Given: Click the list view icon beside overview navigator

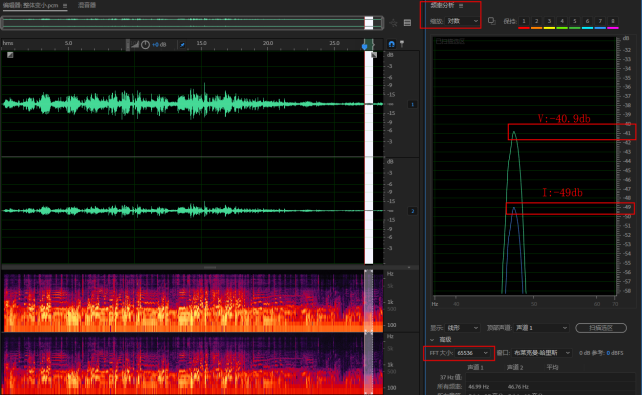Looking at the screenshot, I should (407, 23).
